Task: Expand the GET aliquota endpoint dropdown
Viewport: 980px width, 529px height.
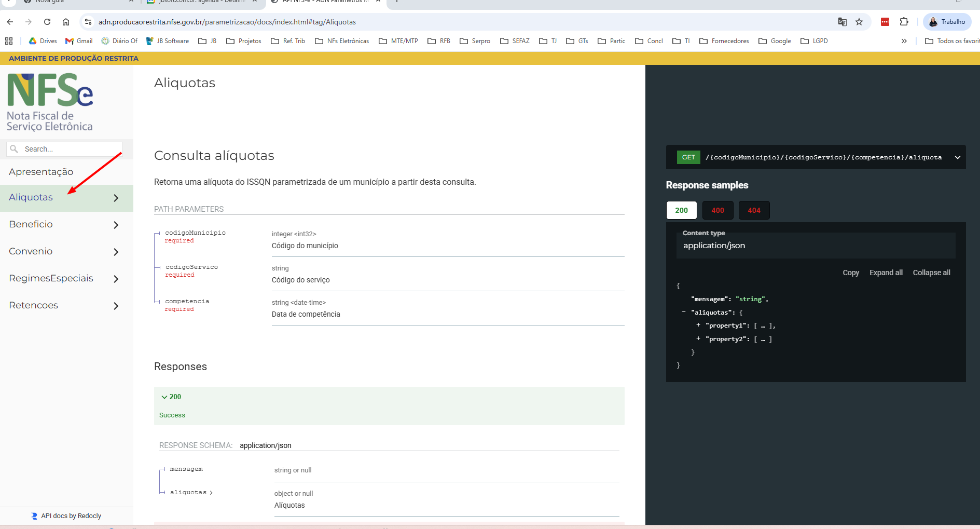Action: tap(957, 157)
